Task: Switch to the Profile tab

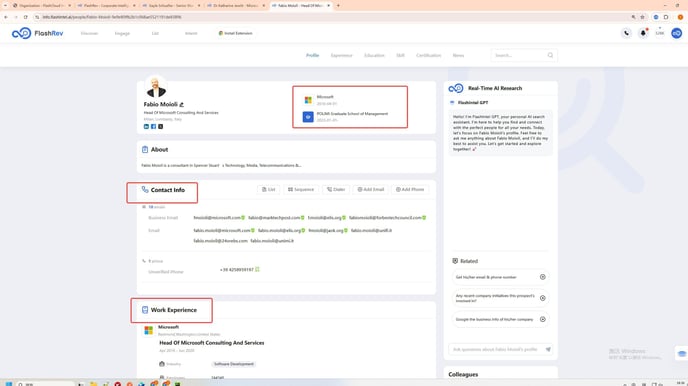Action: 312,55
